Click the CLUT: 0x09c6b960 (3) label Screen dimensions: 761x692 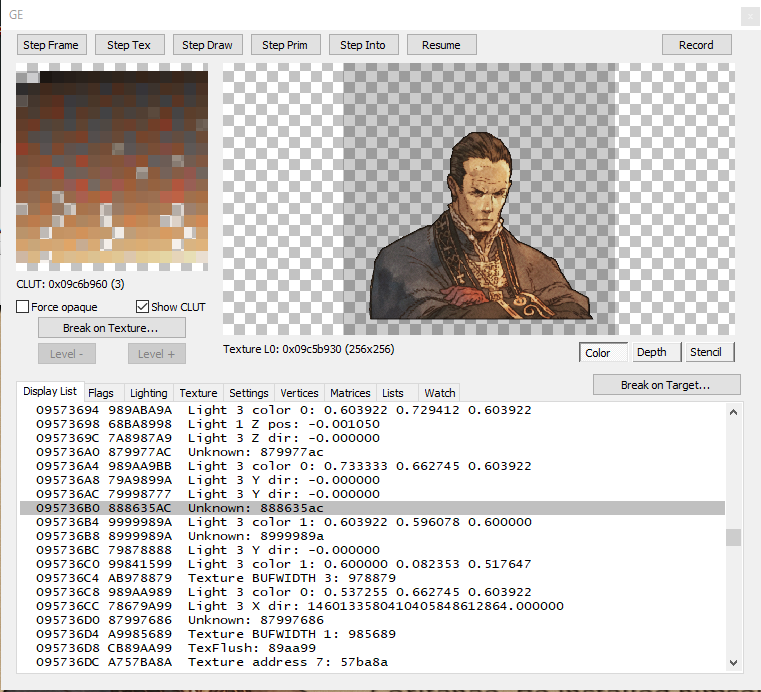(70, 284)
